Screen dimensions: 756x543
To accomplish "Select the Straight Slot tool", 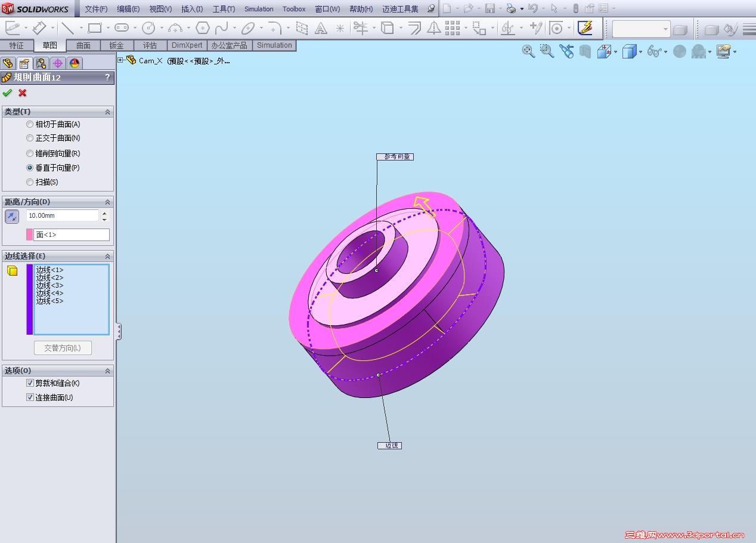I will coord(122,27).
